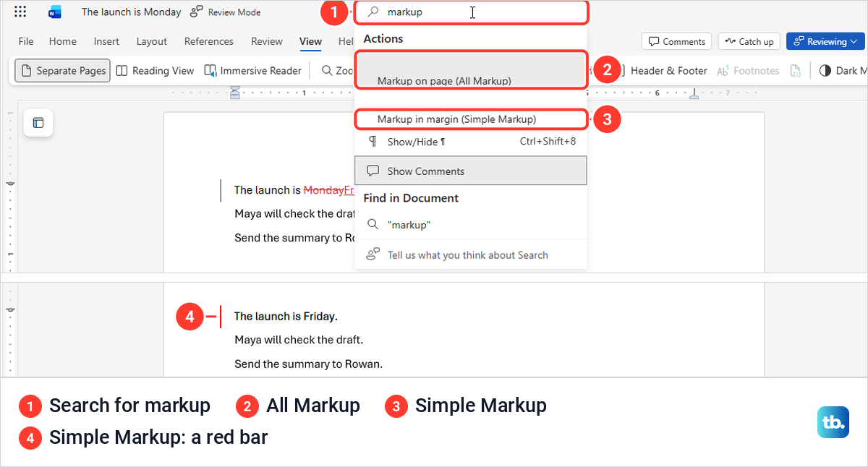Open the File menu

point(26,41)
